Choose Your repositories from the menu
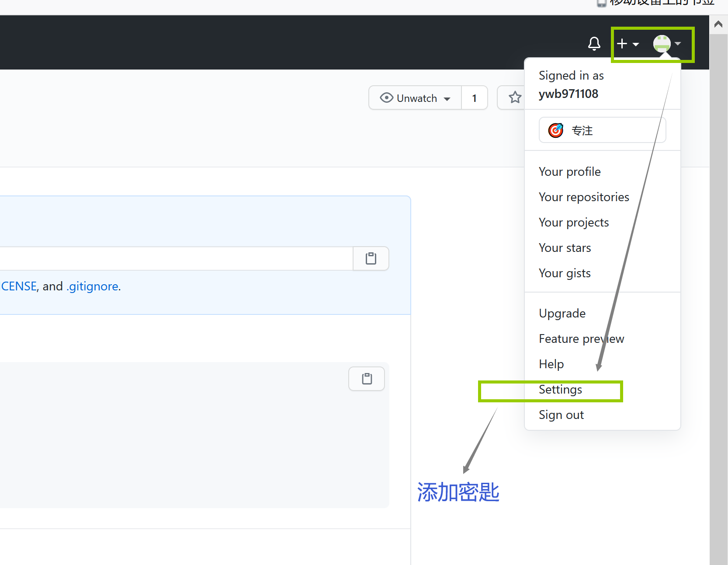This screenshot has height=565, width=728. pos(583,197)
